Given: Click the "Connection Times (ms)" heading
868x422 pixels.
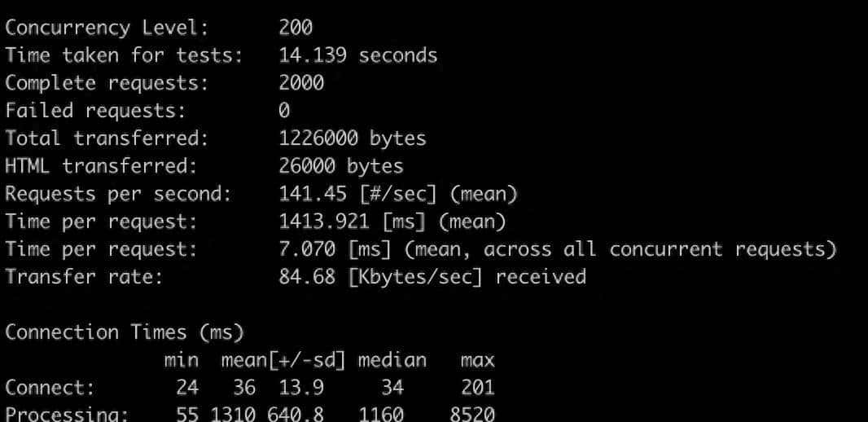Looking at the screenshot, I should (125, 332).
